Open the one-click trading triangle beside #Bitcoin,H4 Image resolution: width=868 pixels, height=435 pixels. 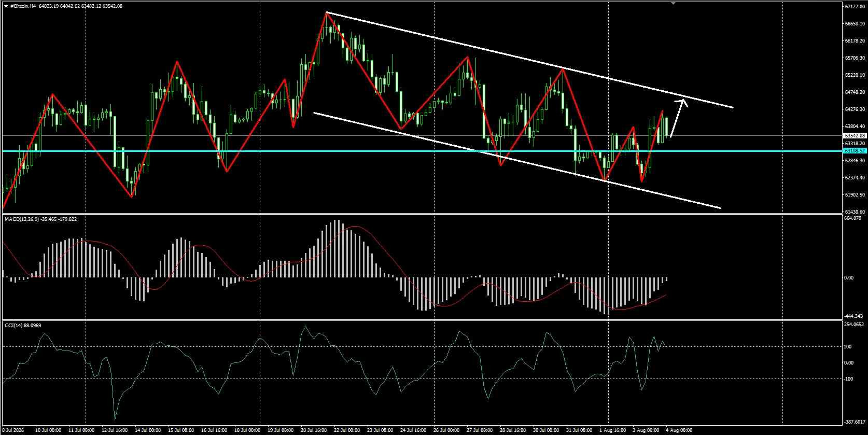tap(5, 6)
